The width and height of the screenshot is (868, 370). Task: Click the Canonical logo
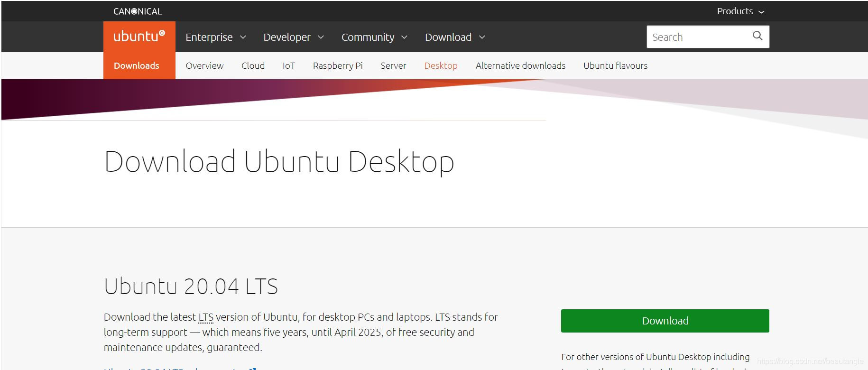click(x=138, y=11)
